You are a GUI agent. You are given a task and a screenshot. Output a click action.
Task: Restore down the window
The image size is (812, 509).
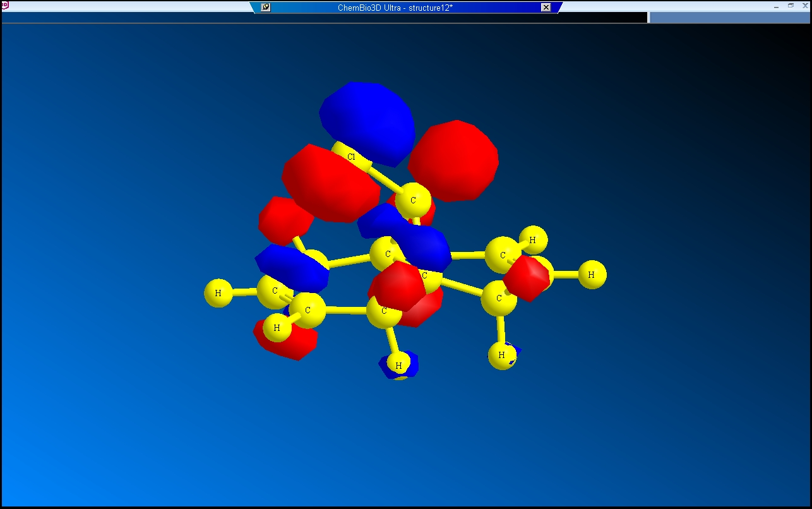tap(791, 5)
